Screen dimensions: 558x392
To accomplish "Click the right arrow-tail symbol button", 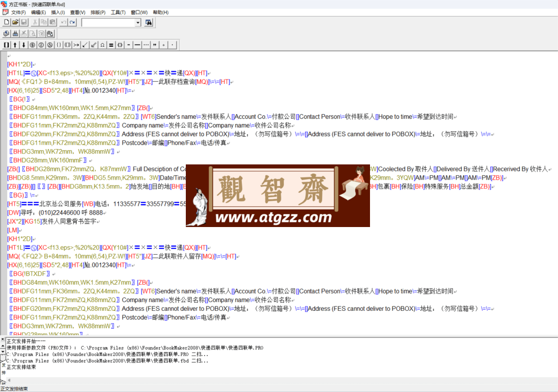I will point(76,45).
